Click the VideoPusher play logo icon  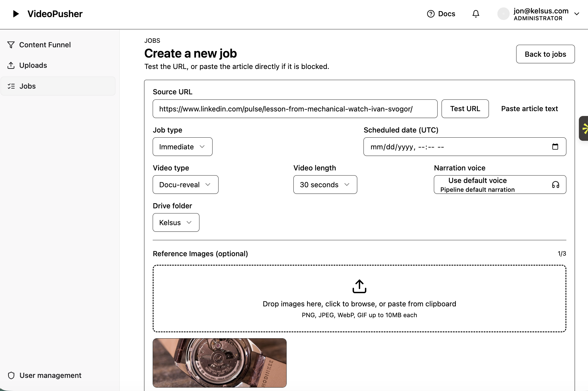[16, 14]
